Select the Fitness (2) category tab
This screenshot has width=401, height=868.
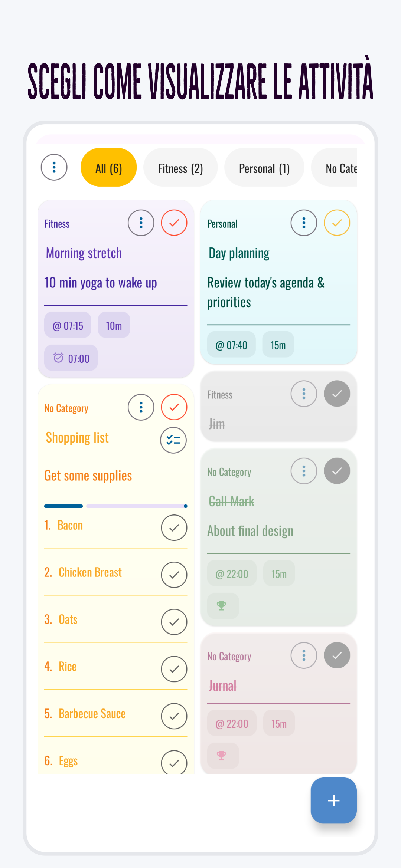pyautogui.click(x=180, y=169)
